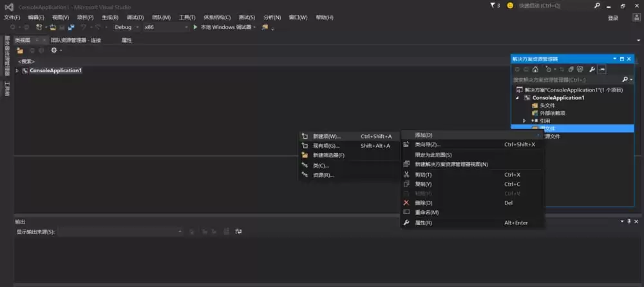Screen dimensions: 644x287
Task: Open Class View settings gear icon
Action: coord(53,50)
